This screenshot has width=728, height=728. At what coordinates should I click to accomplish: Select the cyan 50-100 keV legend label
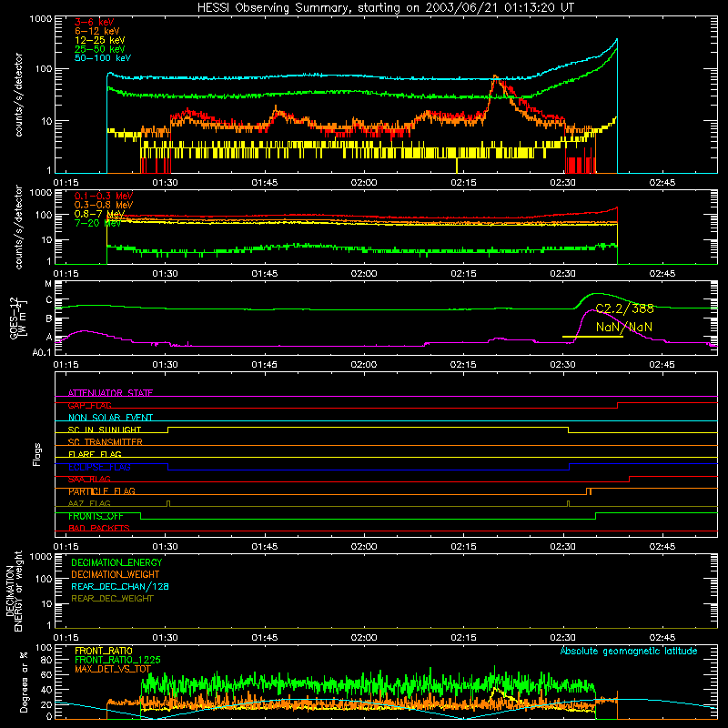click(x=102, y=58)
